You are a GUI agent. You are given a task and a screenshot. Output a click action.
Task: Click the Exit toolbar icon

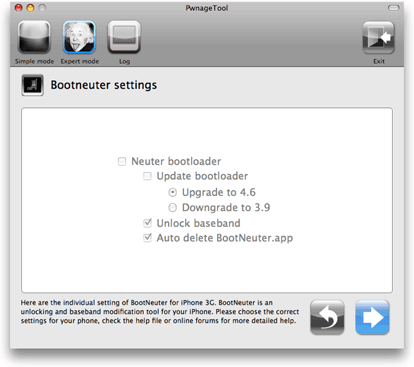pyautogui.click(x=379, y=37)
